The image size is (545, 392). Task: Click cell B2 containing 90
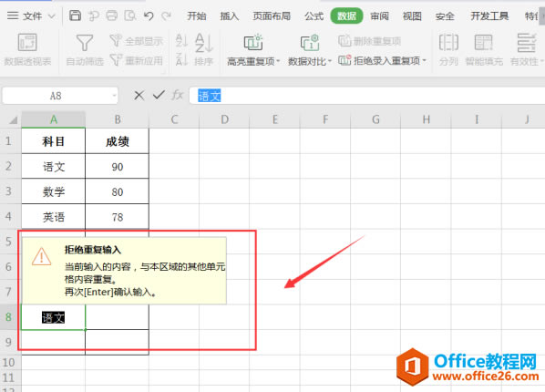pos(118,166)
